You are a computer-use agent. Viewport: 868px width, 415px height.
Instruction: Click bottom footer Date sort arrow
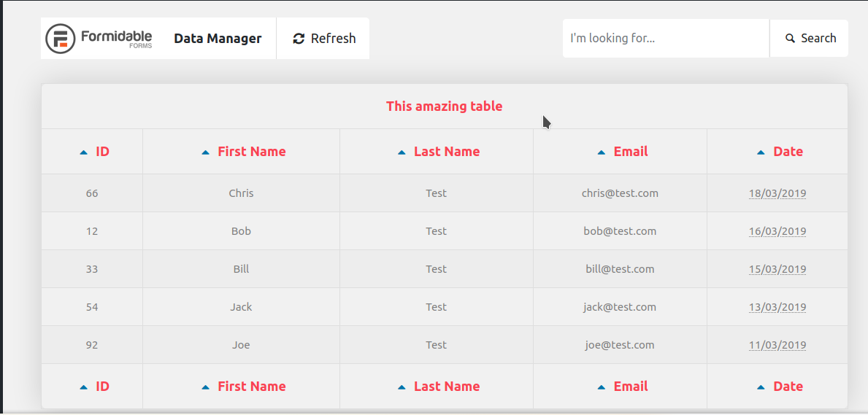pos(761,387)
